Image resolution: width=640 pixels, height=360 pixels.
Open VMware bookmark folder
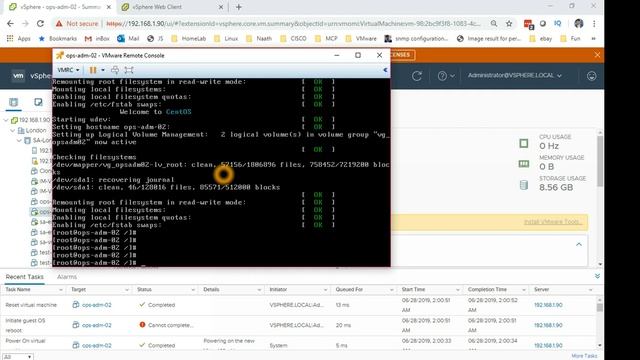point(361,38)
